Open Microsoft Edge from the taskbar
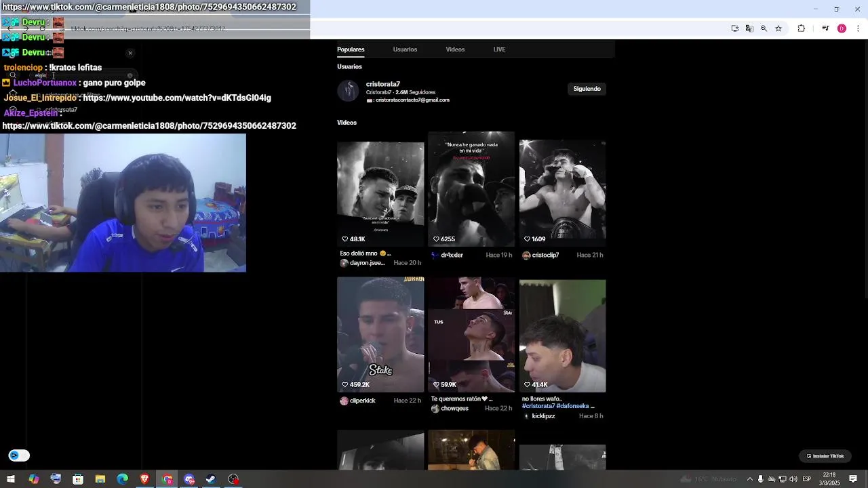This screenshot has height=488, width=868. pyautogui.click(x=122, y=479)
